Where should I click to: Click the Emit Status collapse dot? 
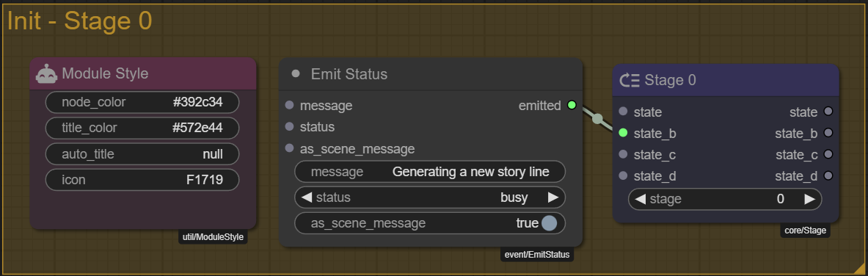point(296,73)
